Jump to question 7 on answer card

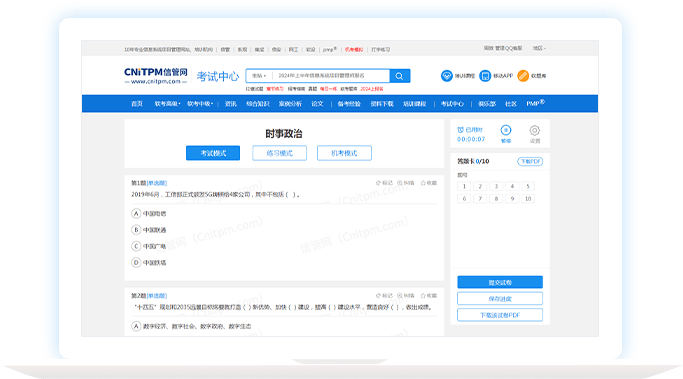click(480, 199)
